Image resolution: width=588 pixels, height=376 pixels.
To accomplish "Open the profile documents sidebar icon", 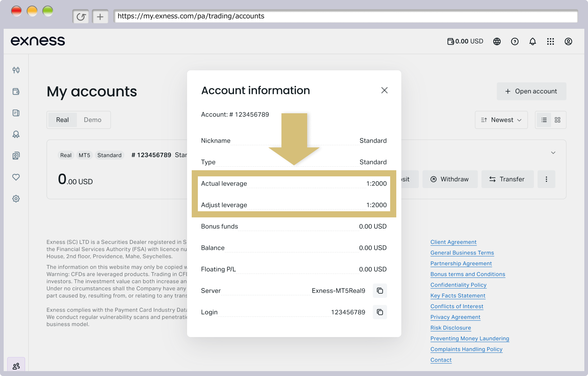I will click(16, 156).
